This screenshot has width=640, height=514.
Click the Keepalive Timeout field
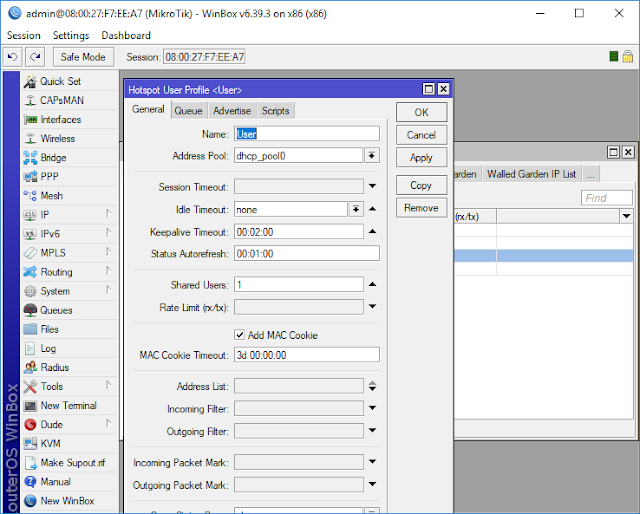(299, 232)
